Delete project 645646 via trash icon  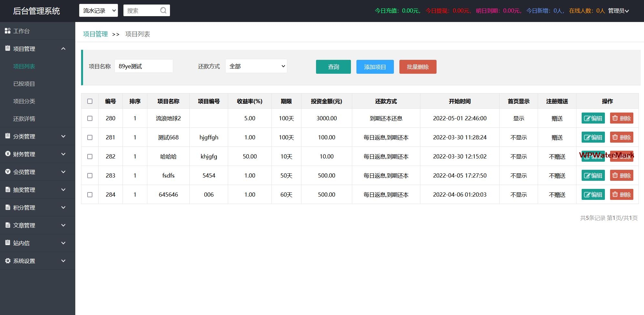615,195
